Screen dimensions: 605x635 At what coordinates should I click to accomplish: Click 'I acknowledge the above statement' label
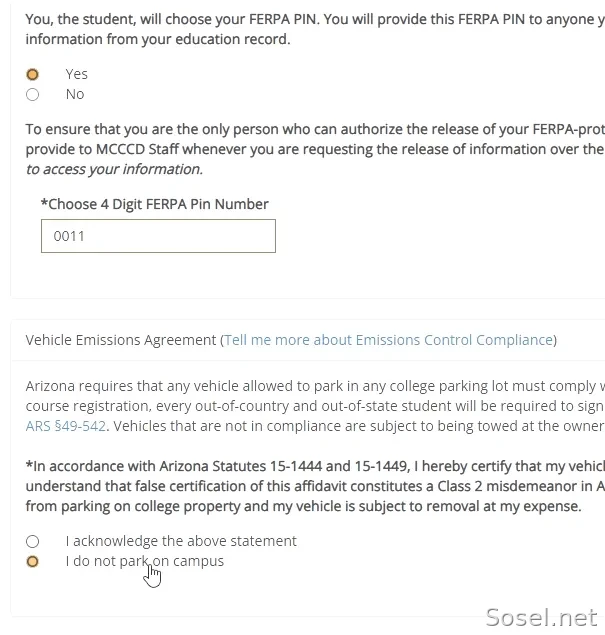pos(181,541)
